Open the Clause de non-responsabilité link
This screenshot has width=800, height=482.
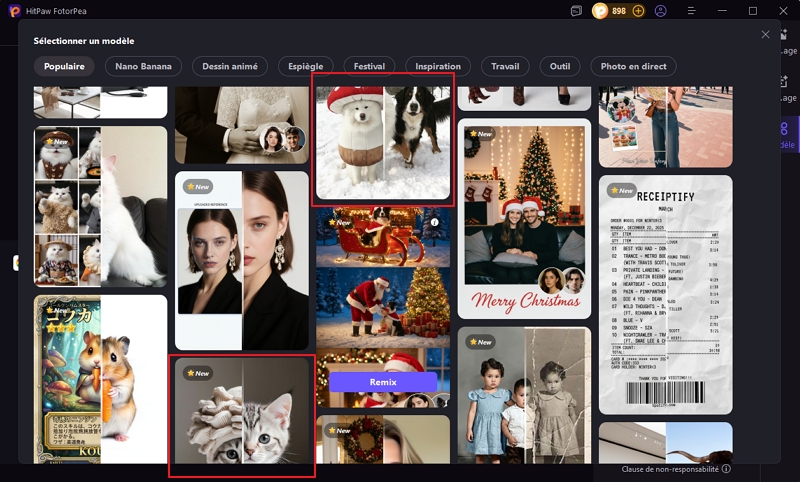[x=669, y=468]
